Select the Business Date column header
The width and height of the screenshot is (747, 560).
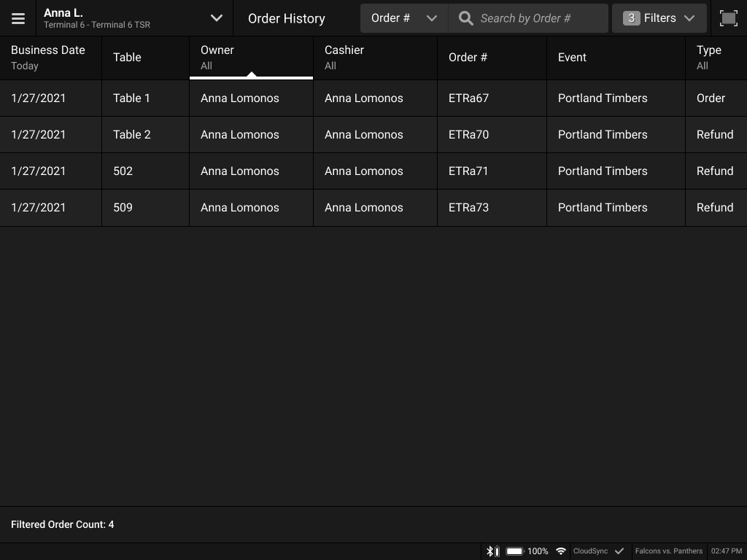pyautogui.click(x=48, y=57)
